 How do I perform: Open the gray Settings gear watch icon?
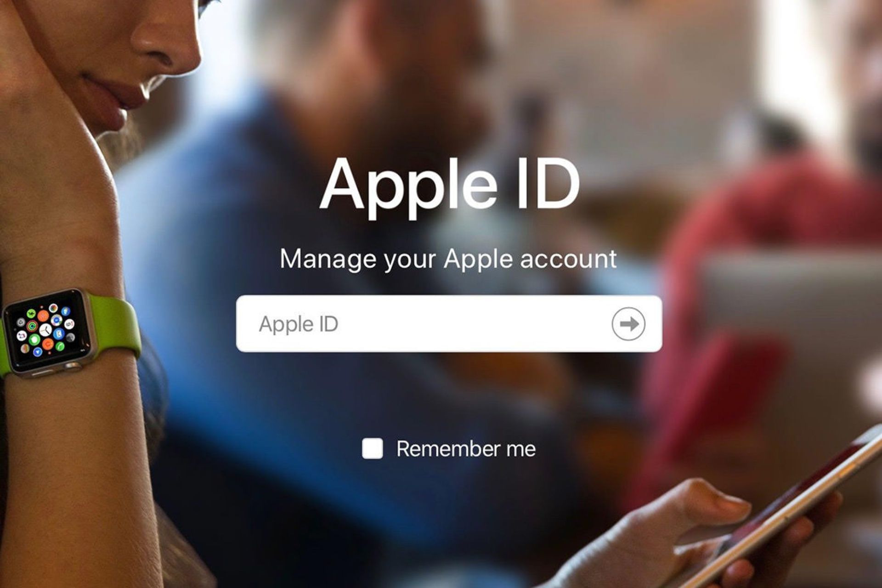(21, 322)
